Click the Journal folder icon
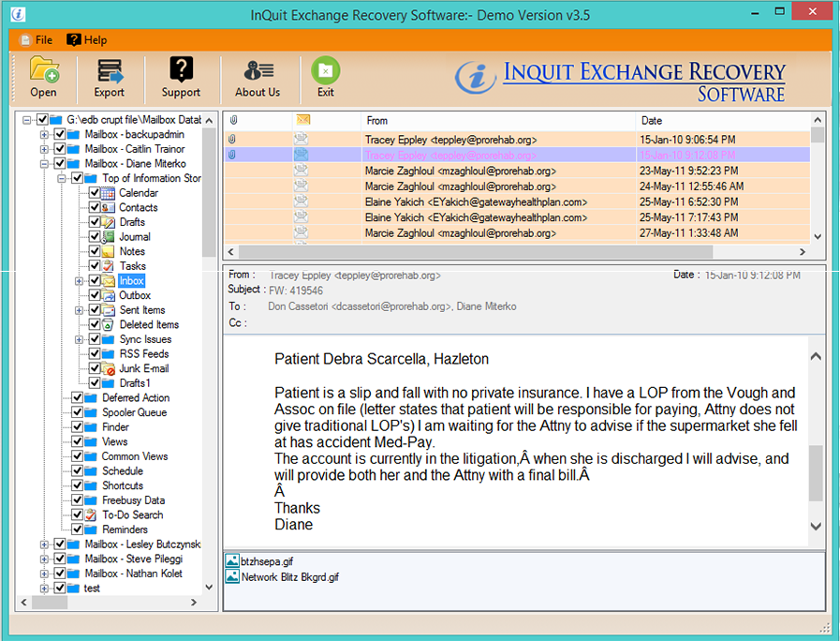Image resolution: width=840 pixels, height=641 pixels. pyautogui.click(x=107, y=236)
